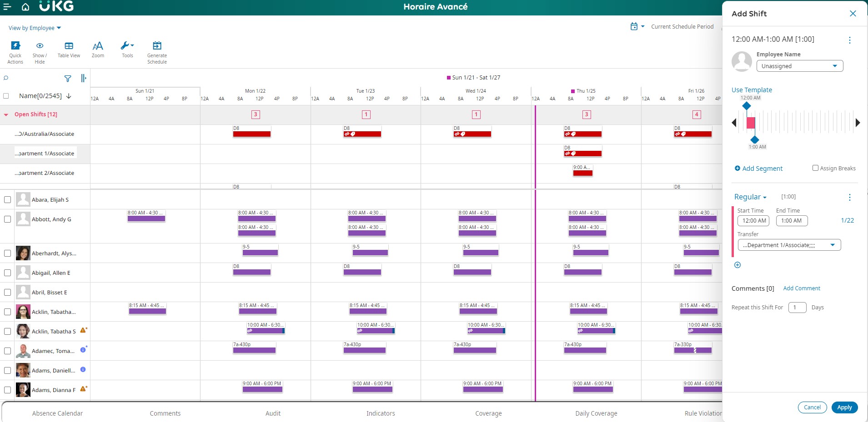Open the schedule filter icon
This screenshot has width=868, height=422.
pos(67,79)
